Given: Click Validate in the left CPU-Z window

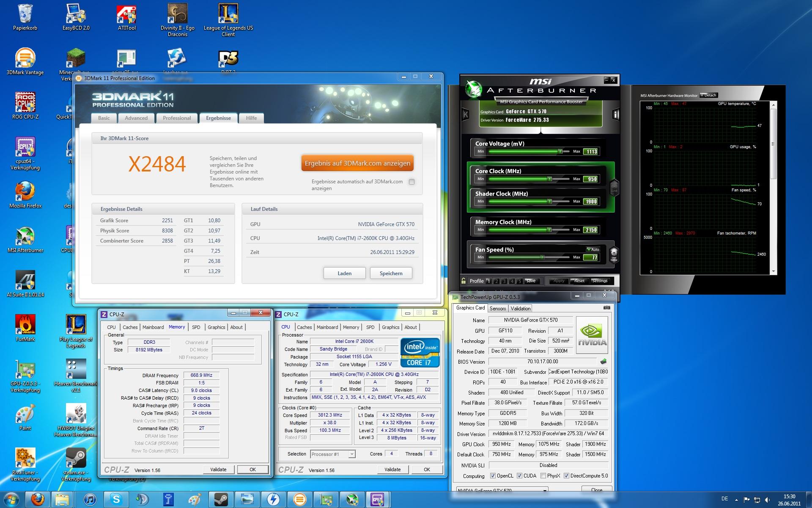Looking at the screenshot, I should (218, 469).
